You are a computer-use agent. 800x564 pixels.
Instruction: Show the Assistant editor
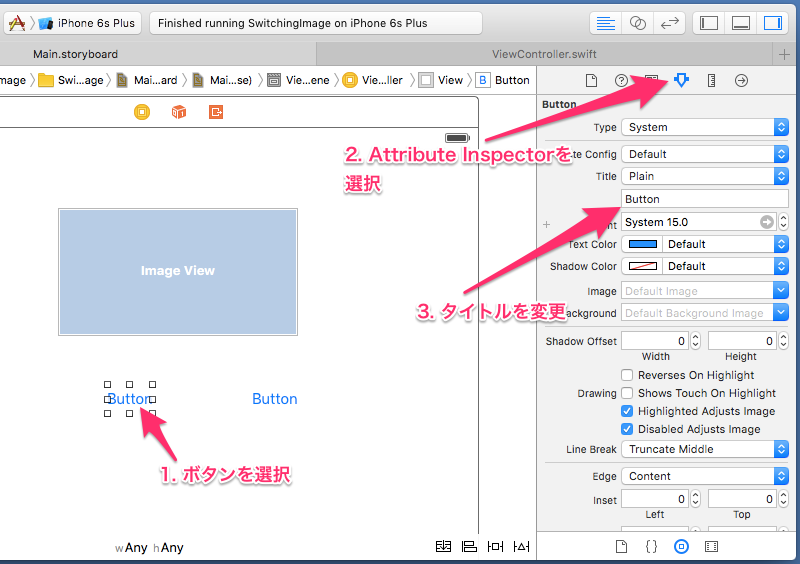pos(637,23)
